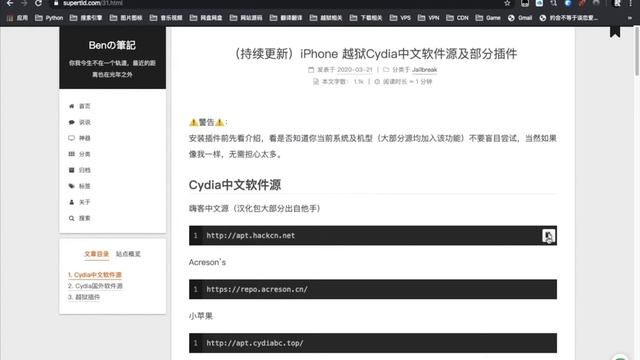The width and height of the screenshot is (640, 360).
Task: Click the magnifier search sidebar icon
Action: click(71, 218)
